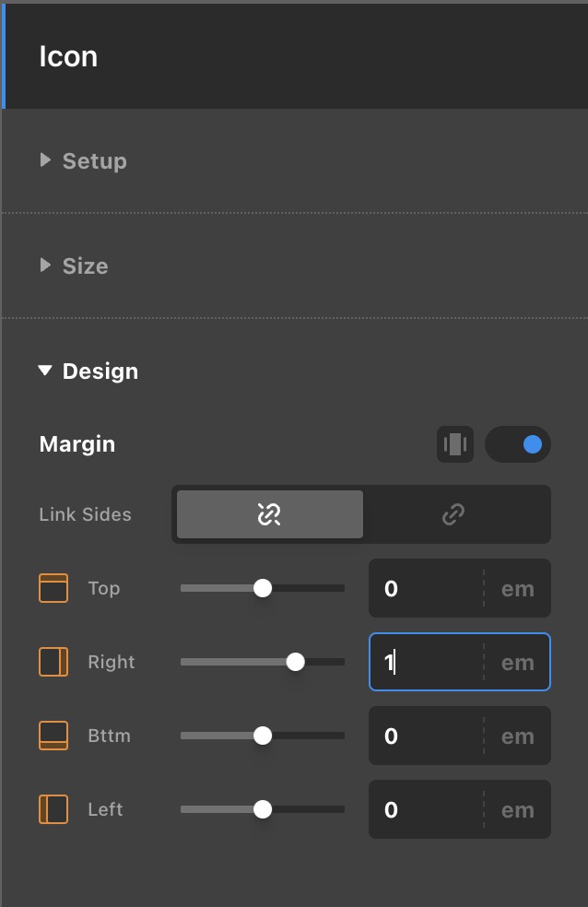This screenshot has width=588, height=907.
Task: Click the margin breakpoint icon beside toggle
Action: click(455, 444)
